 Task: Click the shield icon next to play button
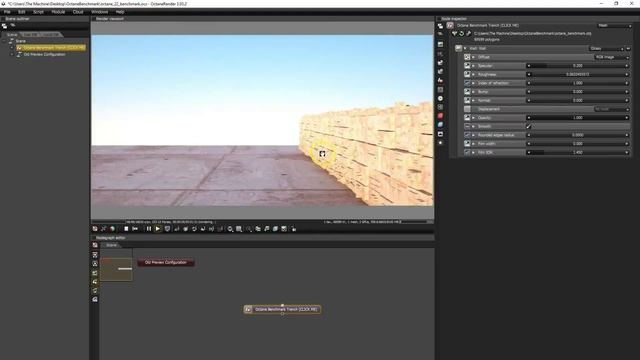(167, 229)
